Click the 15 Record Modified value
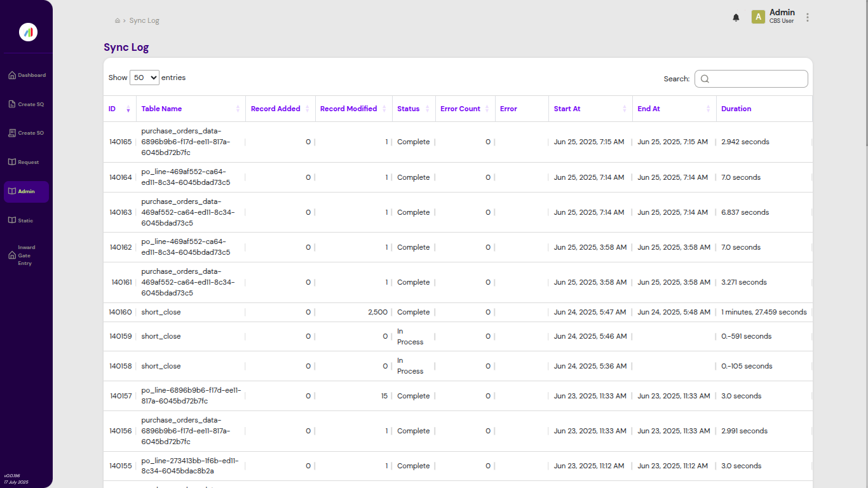 click(x=384, y=396)
